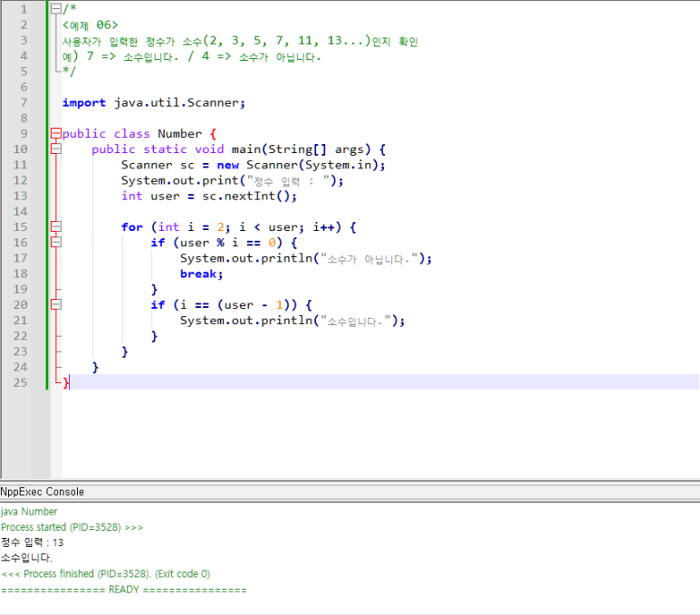Click 'java.util.Scanner;' in the import line
Image resolution: width=700 pixels, height=615 pixels.
pos(179,102)
